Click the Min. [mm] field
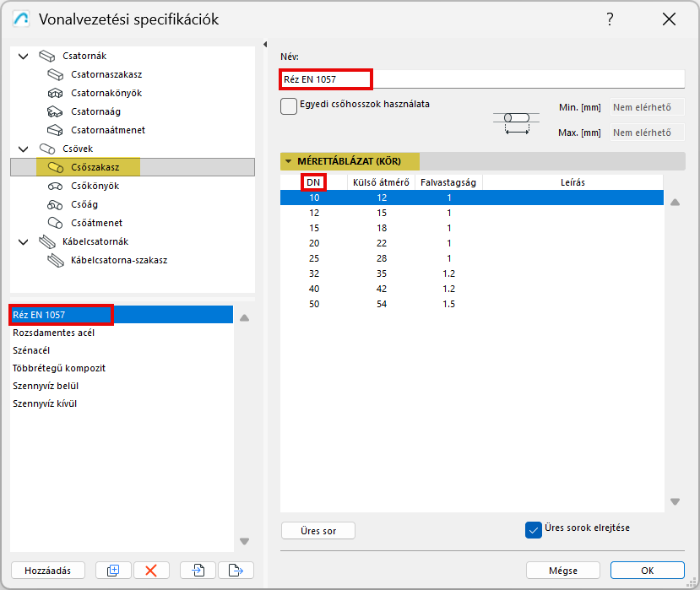The width and height of the screenshot is (700, 590). [x=648, y=107]
